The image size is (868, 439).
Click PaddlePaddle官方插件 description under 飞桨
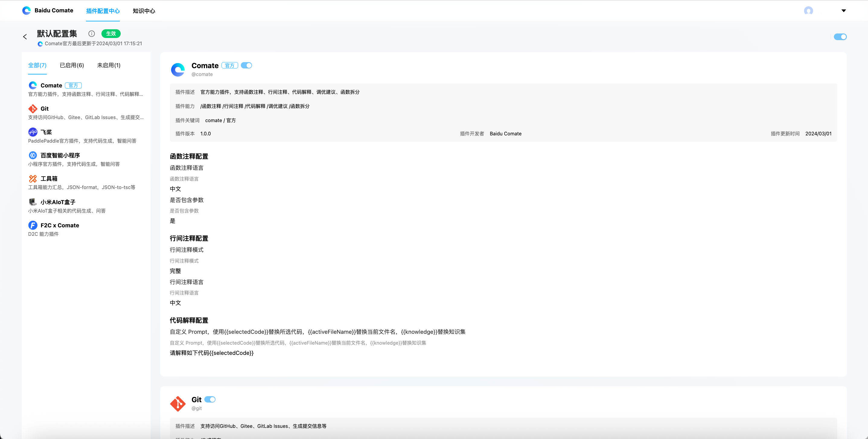(82, 141)
